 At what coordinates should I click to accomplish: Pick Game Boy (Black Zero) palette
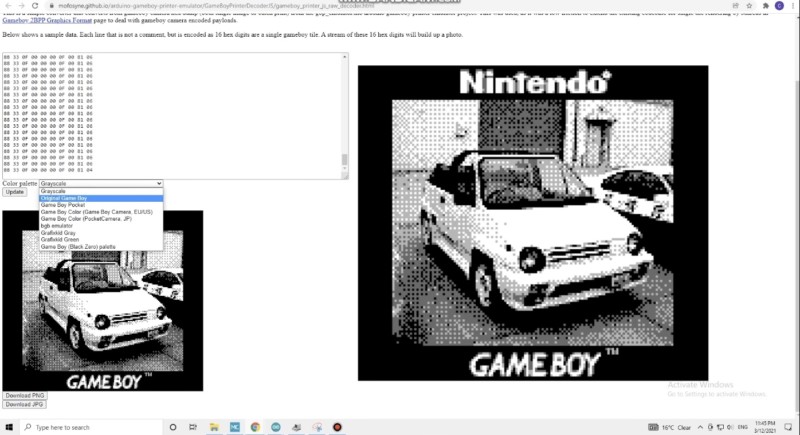tap(101, 246)
